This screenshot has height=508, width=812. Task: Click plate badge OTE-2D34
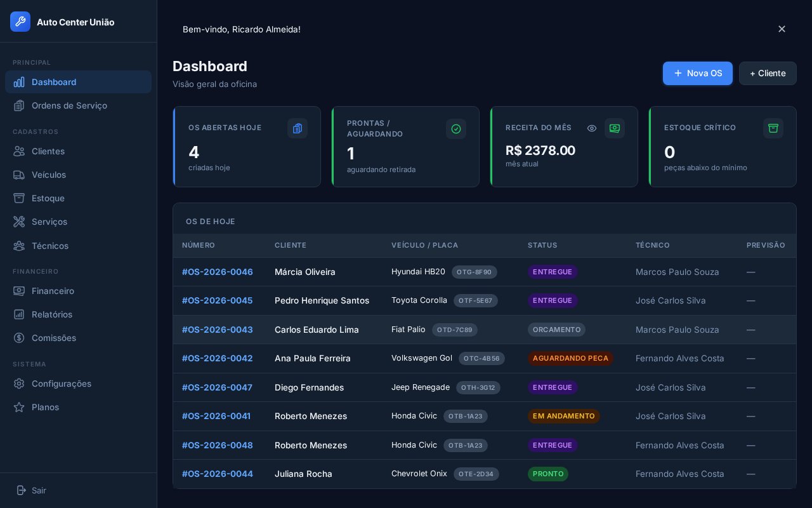coord(476,474)
